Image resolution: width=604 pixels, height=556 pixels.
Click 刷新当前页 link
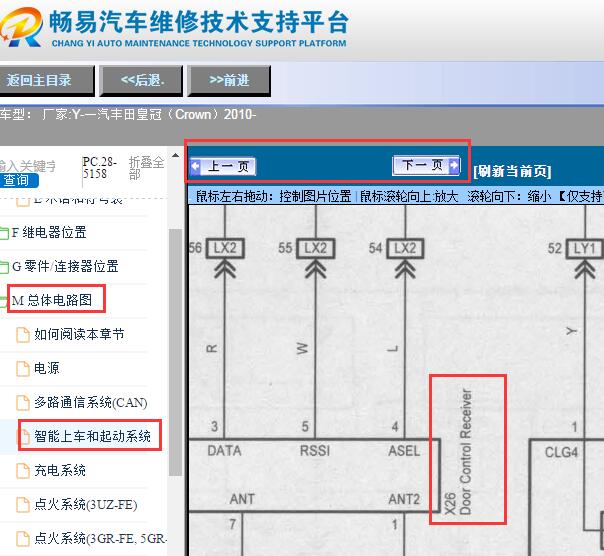point(512,171)
